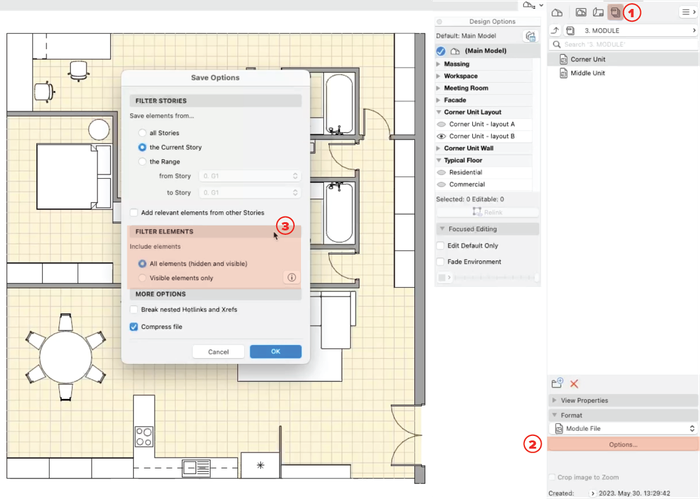This screenshot has width=700, height=499.
Task: Expand the Massing option set
Action: point(438,64)
